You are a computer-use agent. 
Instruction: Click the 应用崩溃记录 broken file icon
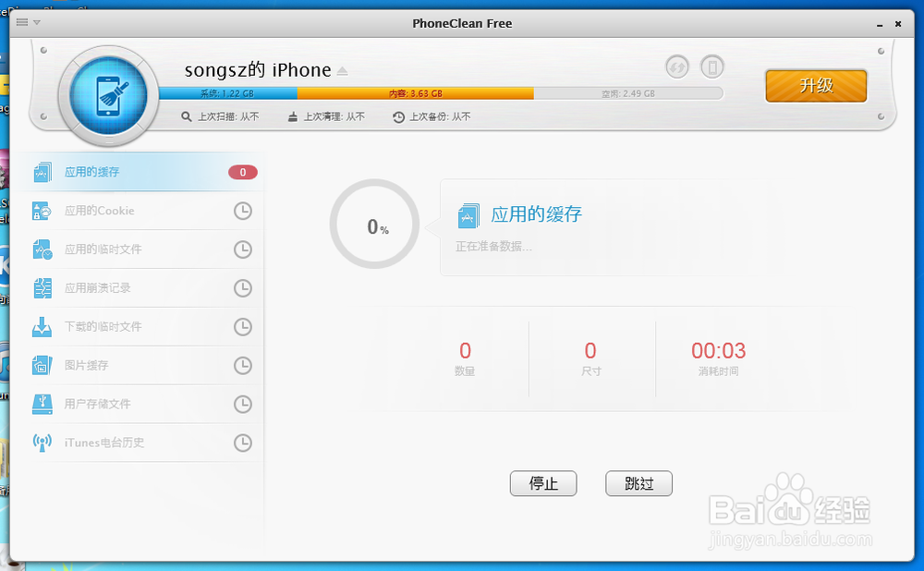pos(43,288)
